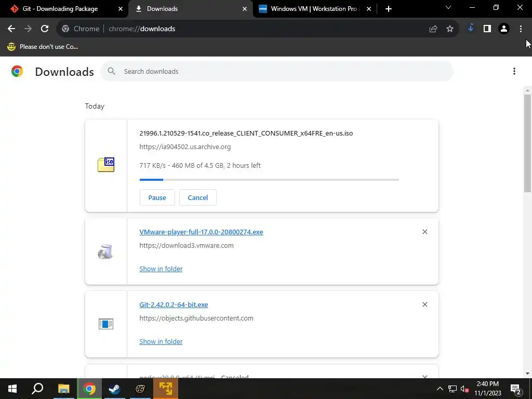Show the VMware player installer in folder
532x399 pixels.
[x=161, y=269]
